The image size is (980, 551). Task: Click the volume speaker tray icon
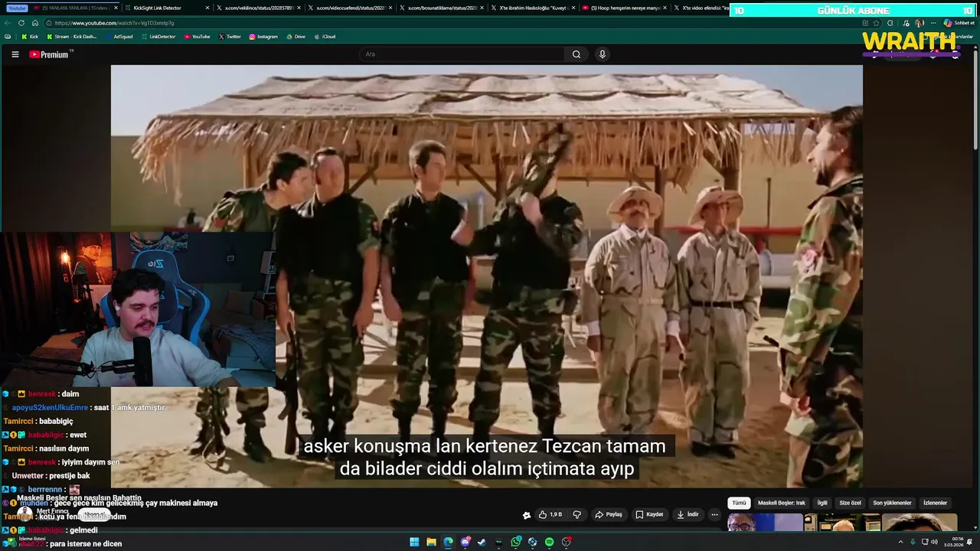coord(935,542)
